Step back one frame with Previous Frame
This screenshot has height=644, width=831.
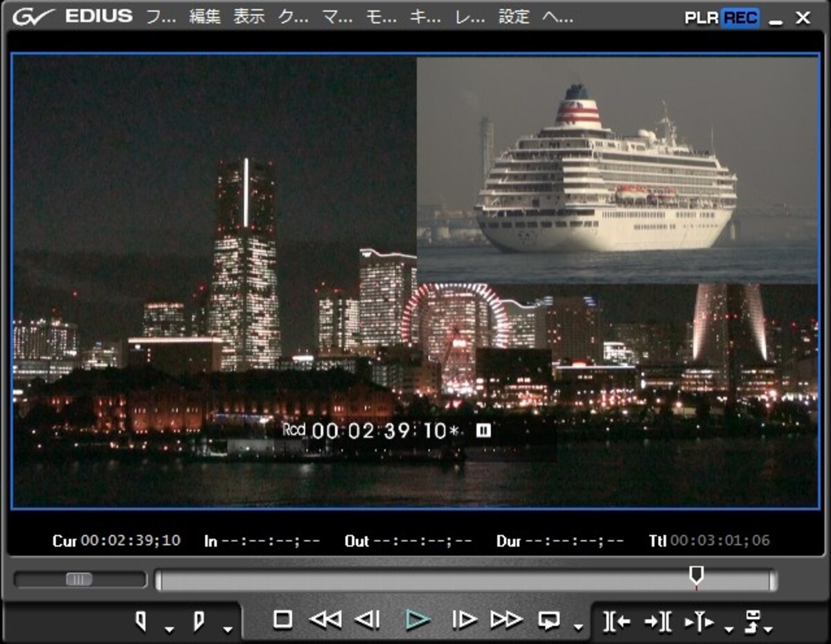[x=368, y=619]
